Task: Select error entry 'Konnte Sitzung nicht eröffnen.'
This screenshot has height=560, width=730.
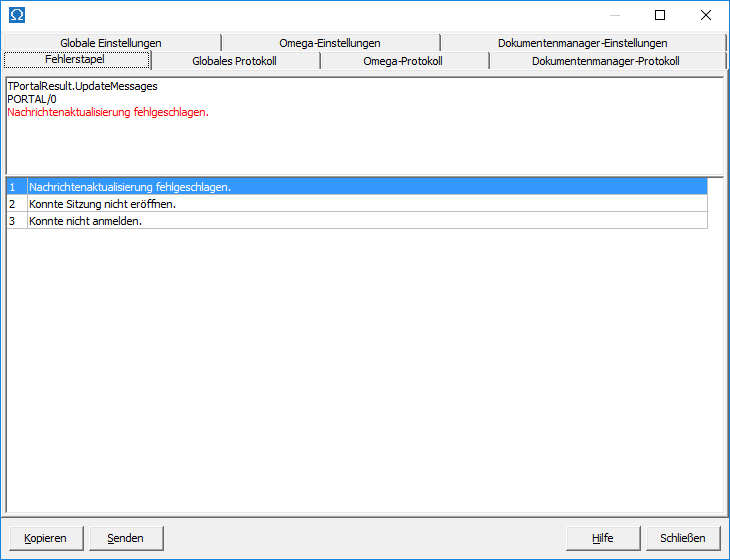Action: click(x=102, y=204)
